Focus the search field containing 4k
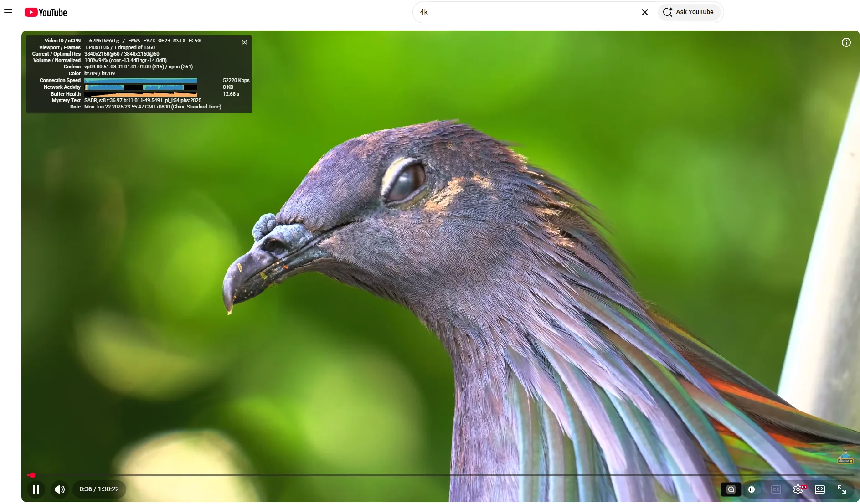The image size is (860, 504). click(526, 12)
